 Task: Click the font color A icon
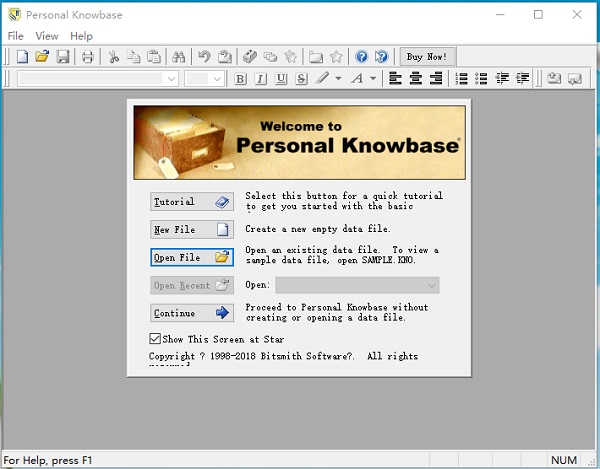pos(357,79)
